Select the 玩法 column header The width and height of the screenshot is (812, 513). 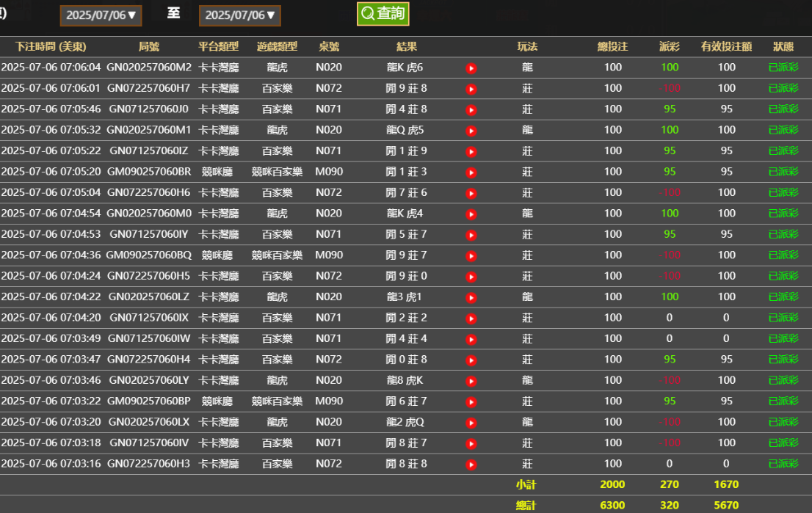coord(526,46)
